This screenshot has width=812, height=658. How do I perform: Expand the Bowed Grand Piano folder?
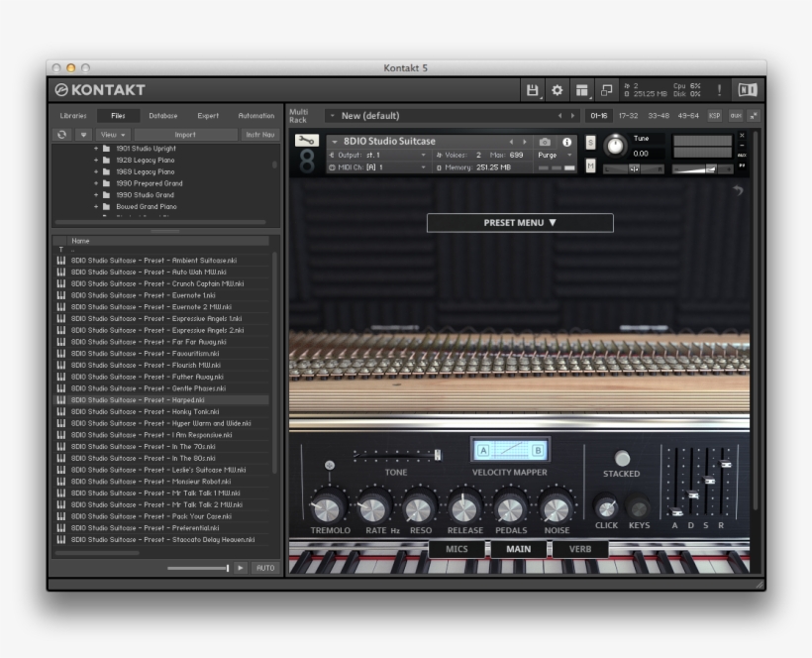click(95, 207)
